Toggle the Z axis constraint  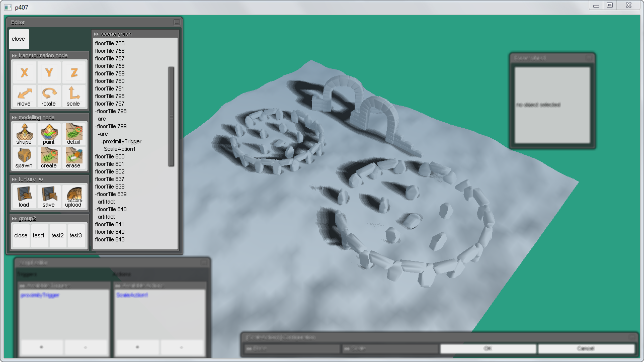click(x=73, y=72)
